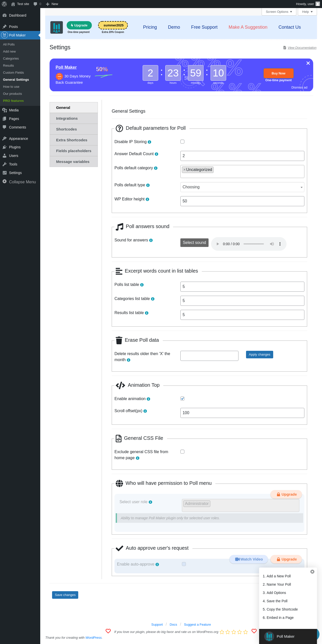Click the Buy Now button
Screen dimensions: 322x644
point(278,73)
